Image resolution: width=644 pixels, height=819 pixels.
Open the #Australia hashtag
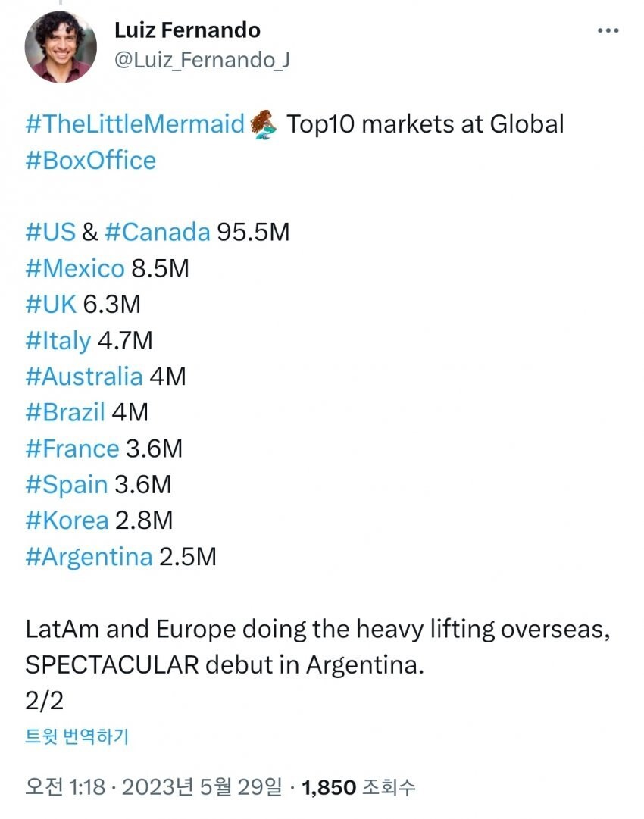pos(83,377)
